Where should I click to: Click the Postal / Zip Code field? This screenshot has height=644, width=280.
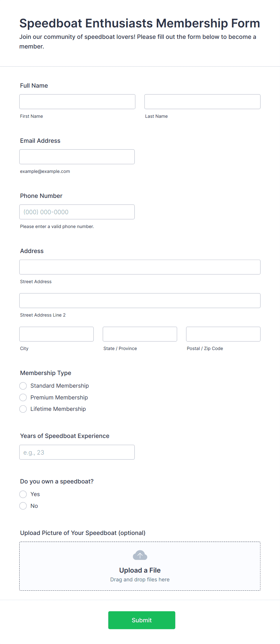[223, 334]
